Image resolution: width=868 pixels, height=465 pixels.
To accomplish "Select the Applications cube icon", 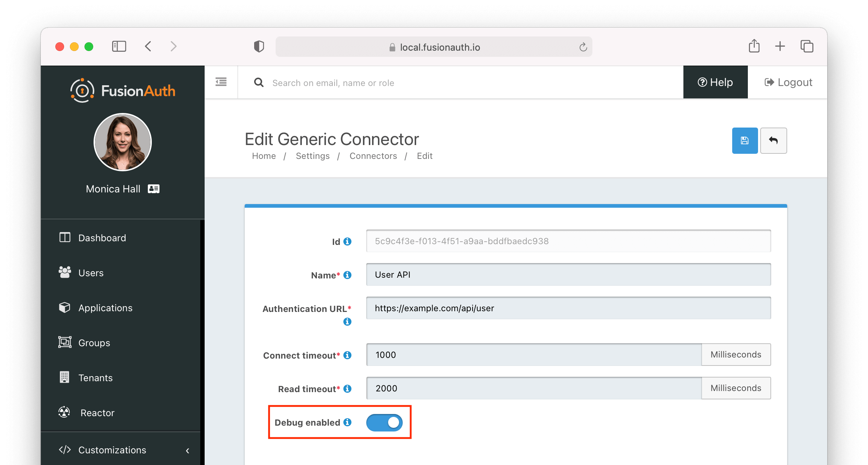I will (x=64, y=307).
